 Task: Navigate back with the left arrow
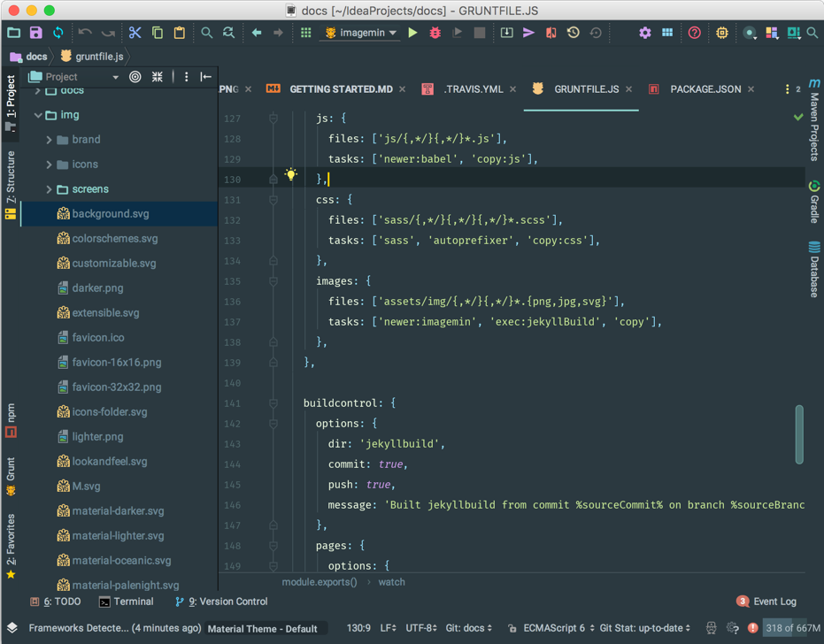(257, 33)
